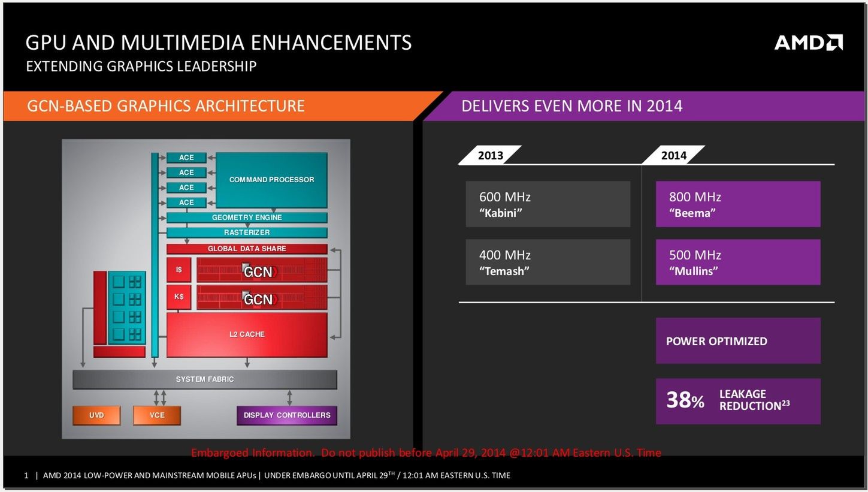
Task: Select the COMMAND PROCESSOR block
Action: tap(271, 180)
